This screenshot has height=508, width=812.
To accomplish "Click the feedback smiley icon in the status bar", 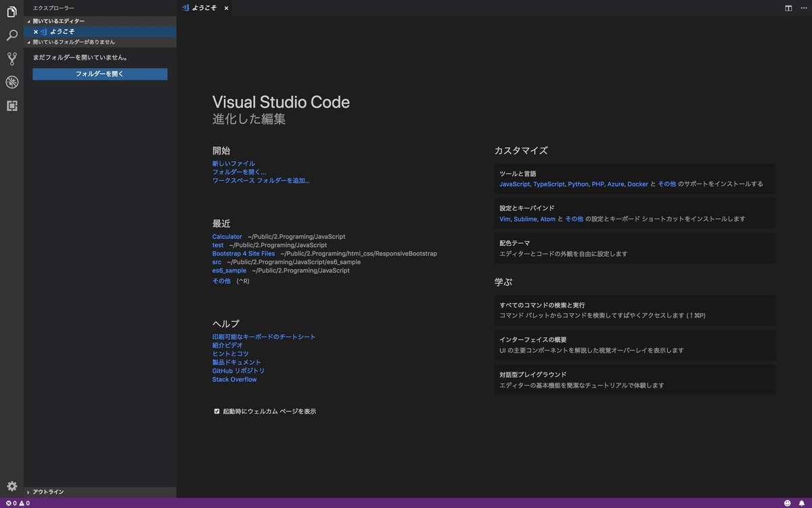I will (787, 503).
